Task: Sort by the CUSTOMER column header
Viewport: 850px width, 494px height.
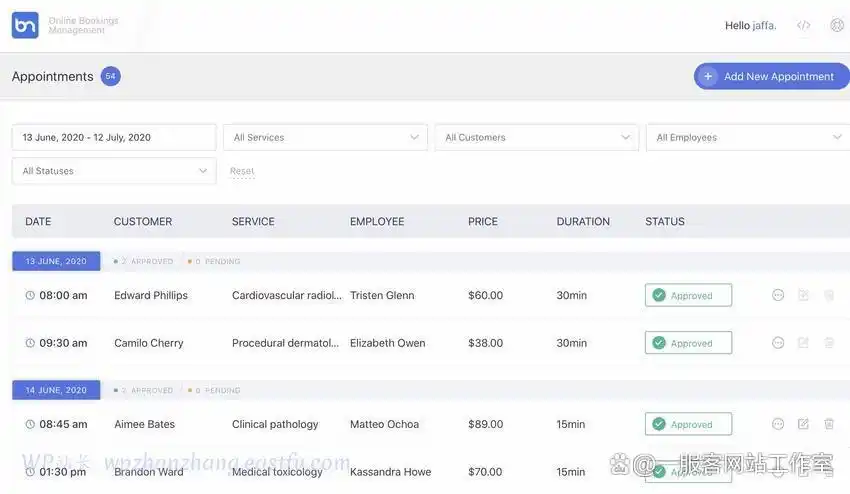Action: pyautogui.click(x=142, y=221)
